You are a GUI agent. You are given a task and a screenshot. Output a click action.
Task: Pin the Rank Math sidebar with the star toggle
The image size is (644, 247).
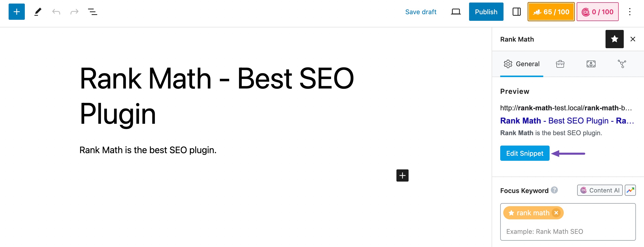[614, 39]
